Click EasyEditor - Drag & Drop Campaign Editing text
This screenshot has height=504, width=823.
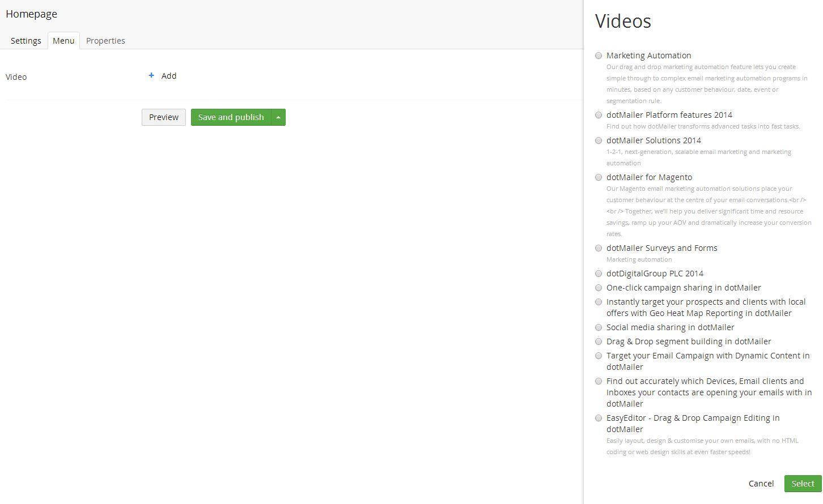693,424
